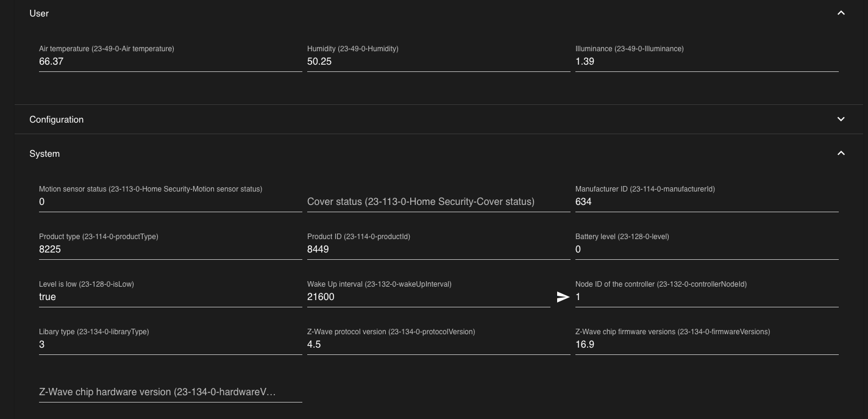Click the Configuration section header label
Screen dimensions: 868x419
[56, 120]
